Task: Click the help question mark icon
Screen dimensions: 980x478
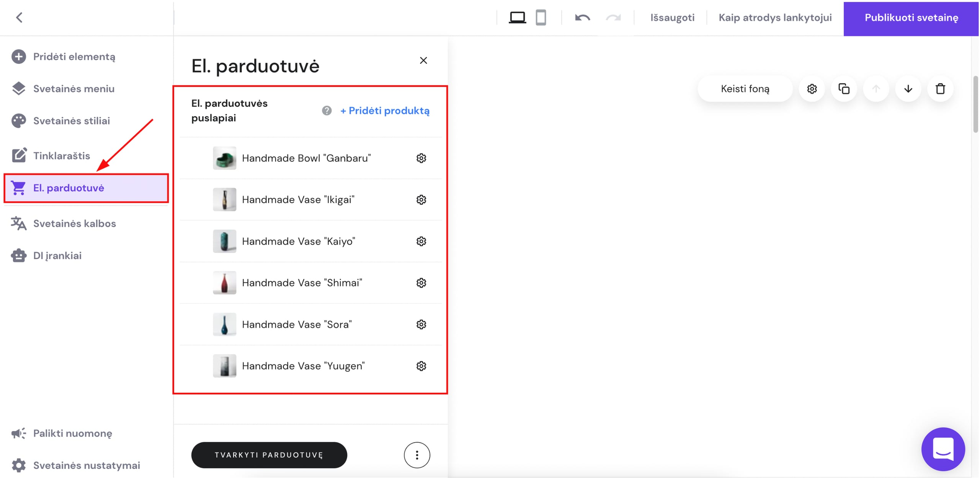Action: click(x=327, y=111)
